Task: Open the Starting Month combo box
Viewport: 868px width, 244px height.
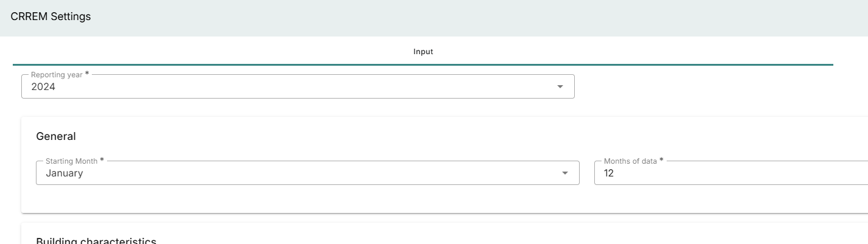Action: (308, 173)
